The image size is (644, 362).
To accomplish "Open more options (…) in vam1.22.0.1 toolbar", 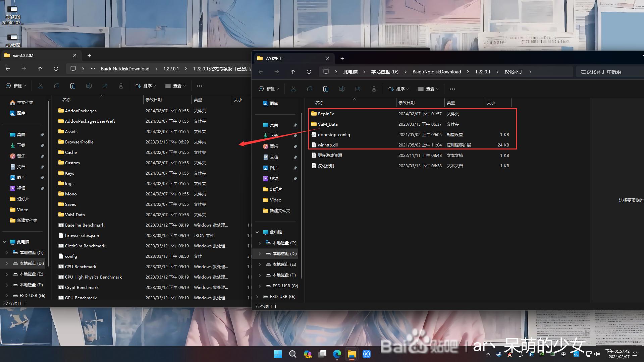I will coord(200,86).
